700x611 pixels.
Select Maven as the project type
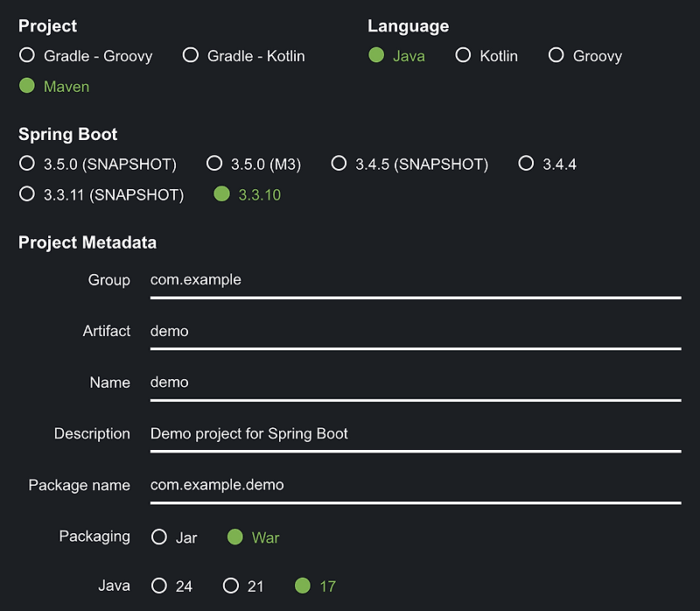[x=27, y=87]
